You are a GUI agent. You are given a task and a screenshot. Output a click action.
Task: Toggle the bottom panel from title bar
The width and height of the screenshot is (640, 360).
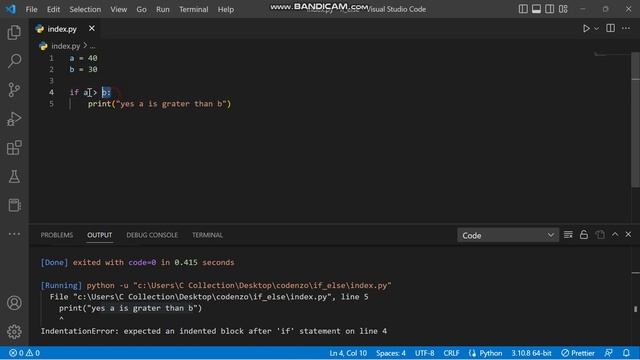coord(536,9)
